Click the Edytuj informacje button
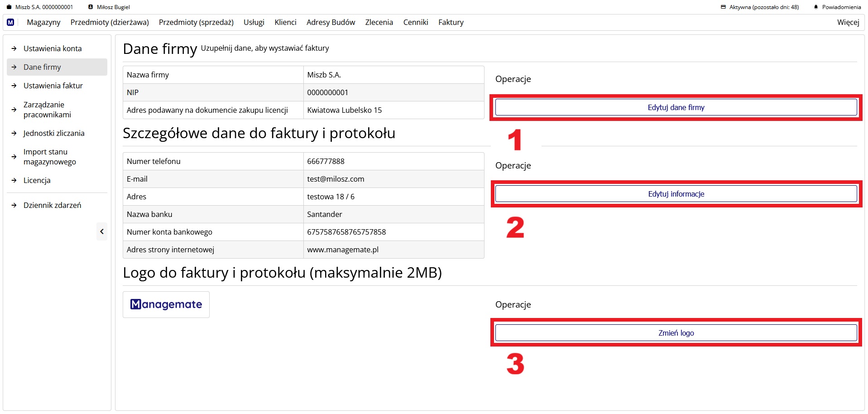The height and width of the screenshot is (414, 868). 675,193
